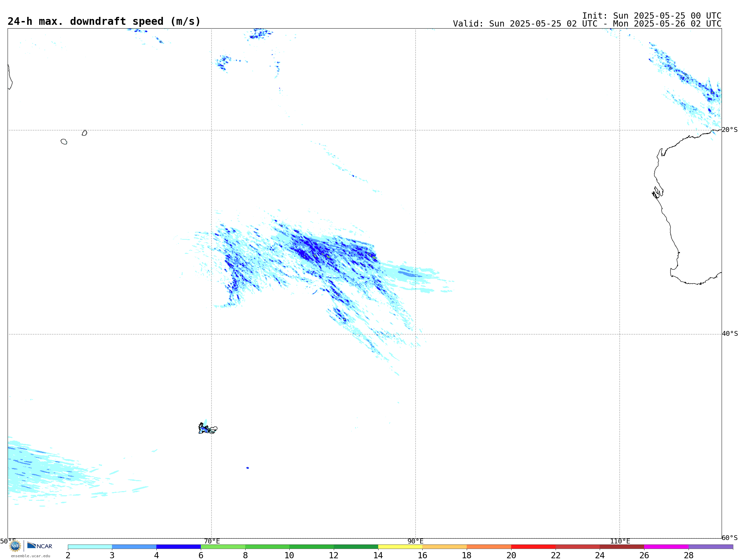Click the 60°S latitude label

[730, 537]
